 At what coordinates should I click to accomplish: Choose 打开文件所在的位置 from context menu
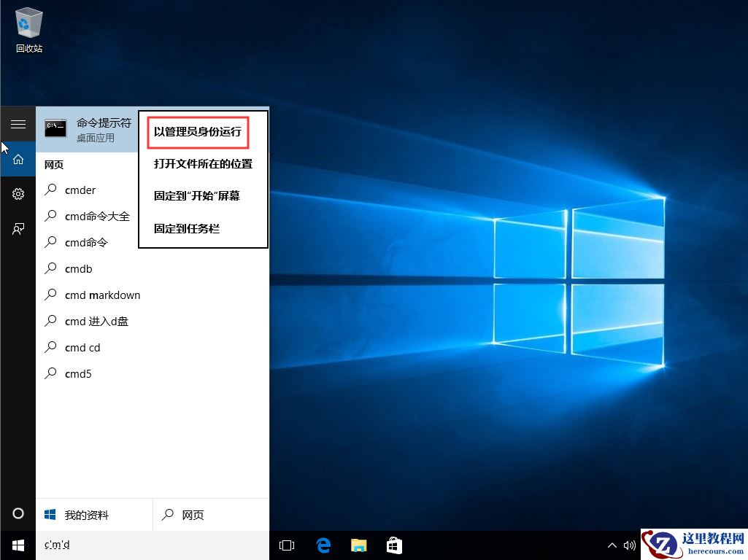(203, 164)
